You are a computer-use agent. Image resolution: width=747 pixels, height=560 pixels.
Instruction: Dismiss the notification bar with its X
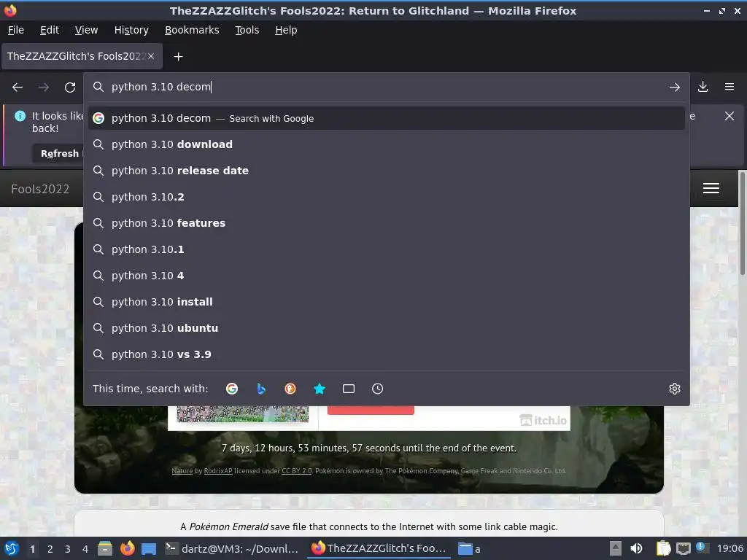click(729, 116)
